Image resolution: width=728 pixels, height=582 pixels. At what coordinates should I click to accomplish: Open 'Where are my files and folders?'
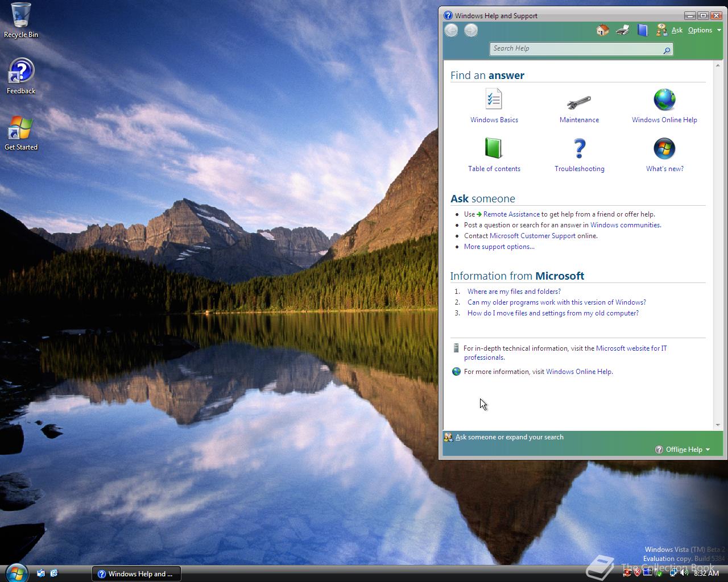click(514, 292)
